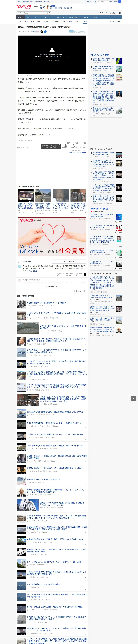The width and height of the screenshot is (138, 644).
Task: Click the Yahoo! JAPAN news logo
Action: coord(27,7)
